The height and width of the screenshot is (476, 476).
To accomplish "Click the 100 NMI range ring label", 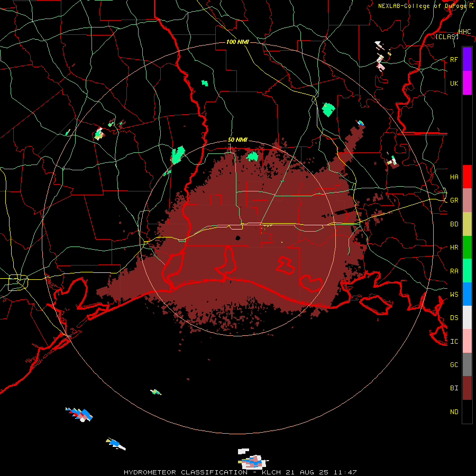I will [237, 42].
